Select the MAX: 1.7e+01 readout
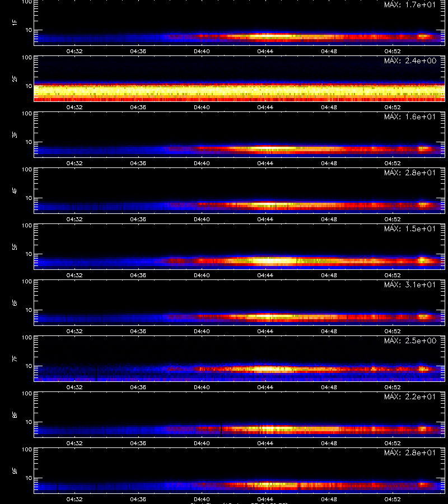 (x=410, y=5)
